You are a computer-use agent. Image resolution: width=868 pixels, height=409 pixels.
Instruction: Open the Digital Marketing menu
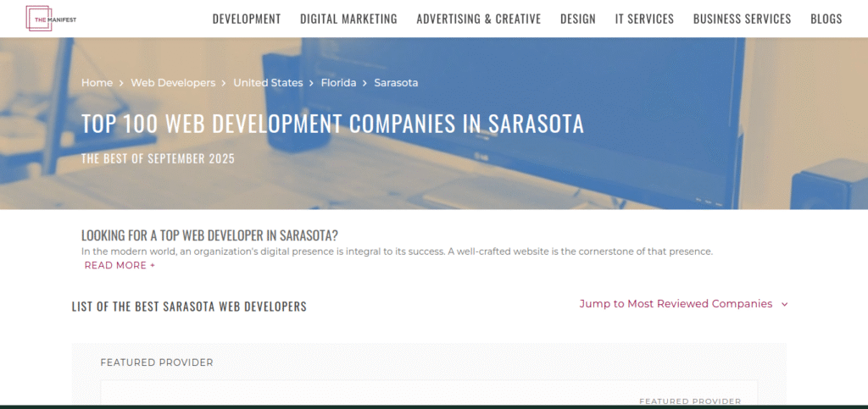(x=348, y=19)
